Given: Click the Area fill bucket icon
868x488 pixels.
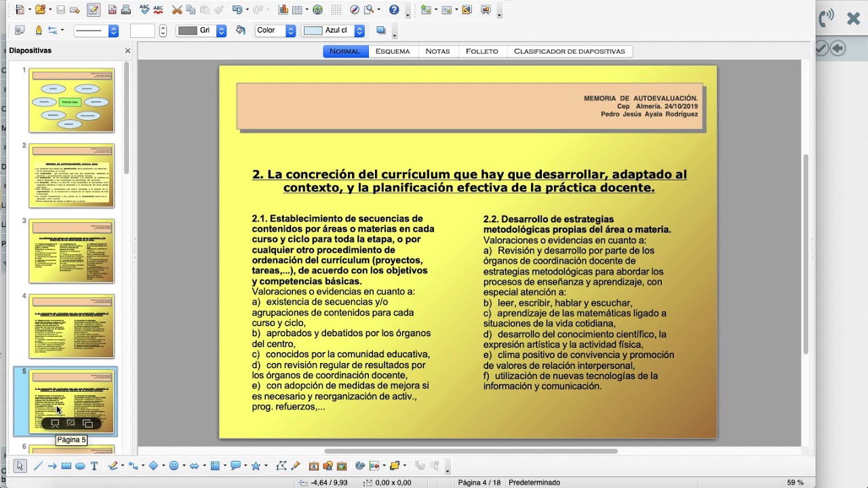Looking at the screenshot, I should pyautogui.click(x=240, y=30).
